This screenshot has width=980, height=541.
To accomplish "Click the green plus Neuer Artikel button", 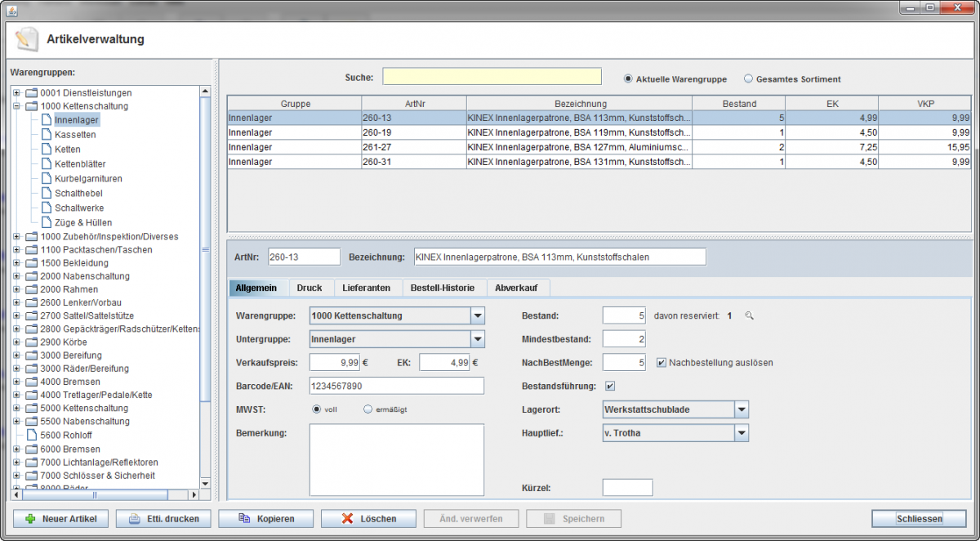I will pos(61,519).
